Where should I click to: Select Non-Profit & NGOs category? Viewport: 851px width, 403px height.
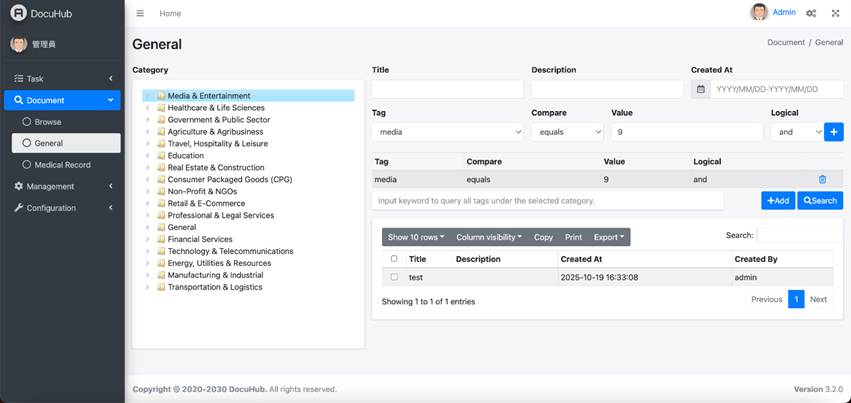tap(202, 191)
